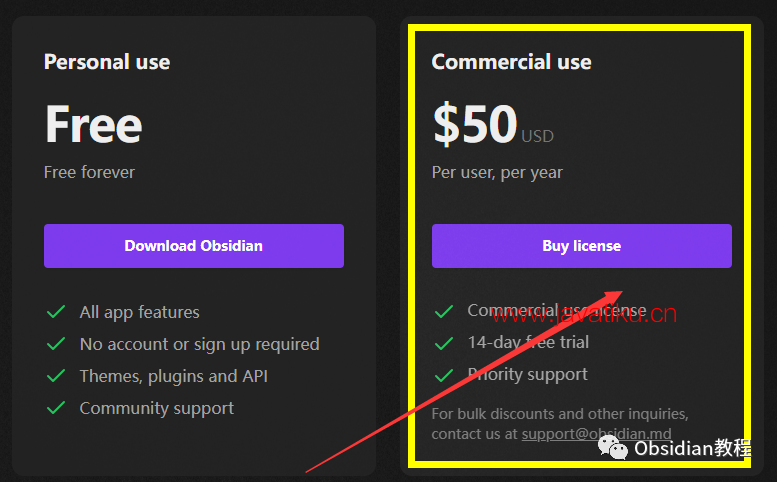The image size is (777, 482).
Task: Click the checkmark beside 14-day free trial
Action: point(444,343)
